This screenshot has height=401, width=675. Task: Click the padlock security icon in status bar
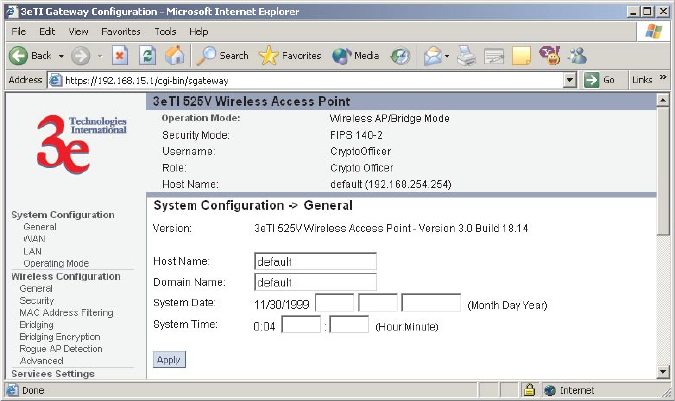click(529, 390)
